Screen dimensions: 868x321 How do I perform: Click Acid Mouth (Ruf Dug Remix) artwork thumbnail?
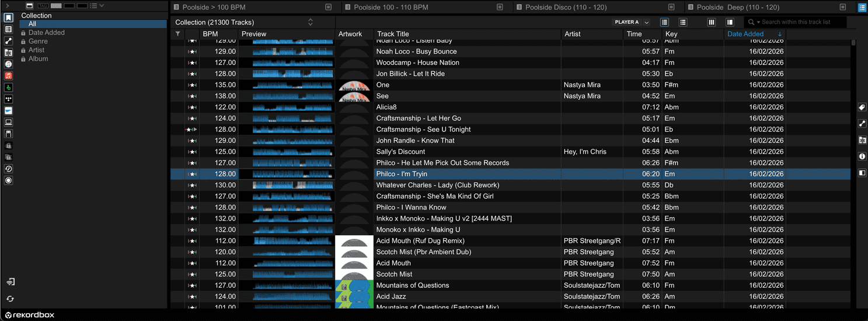[x=354, y=241]
